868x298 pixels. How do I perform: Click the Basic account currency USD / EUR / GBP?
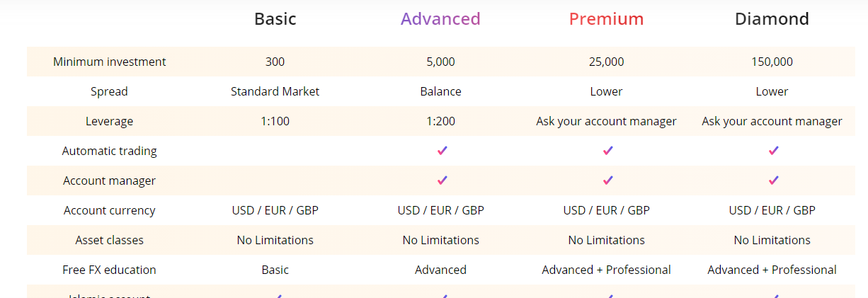[x=275, y=210]
